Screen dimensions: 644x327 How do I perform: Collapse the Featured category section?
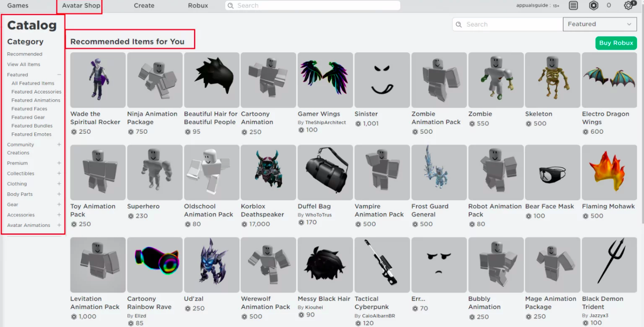[x=59, y=75]
